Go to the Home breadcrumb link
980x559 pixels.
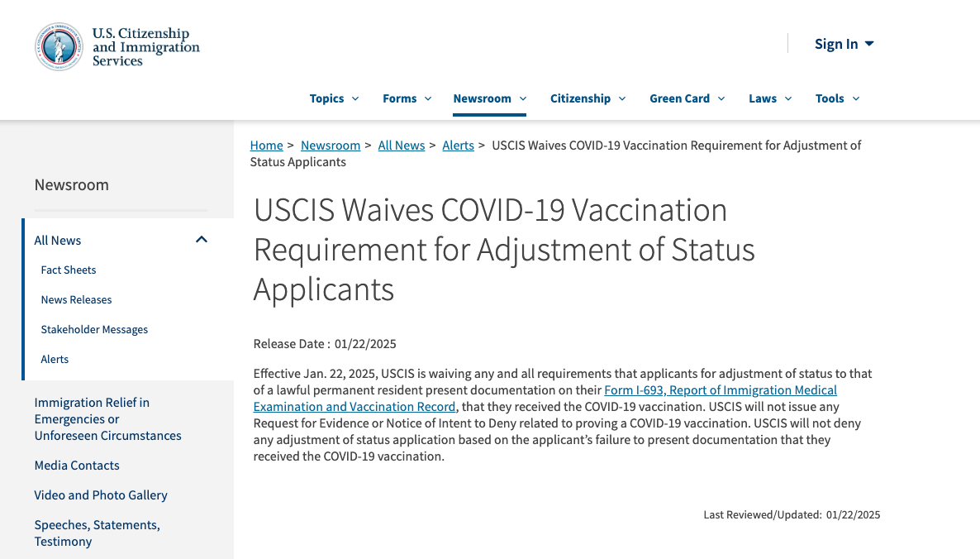(x=266, y=146)
